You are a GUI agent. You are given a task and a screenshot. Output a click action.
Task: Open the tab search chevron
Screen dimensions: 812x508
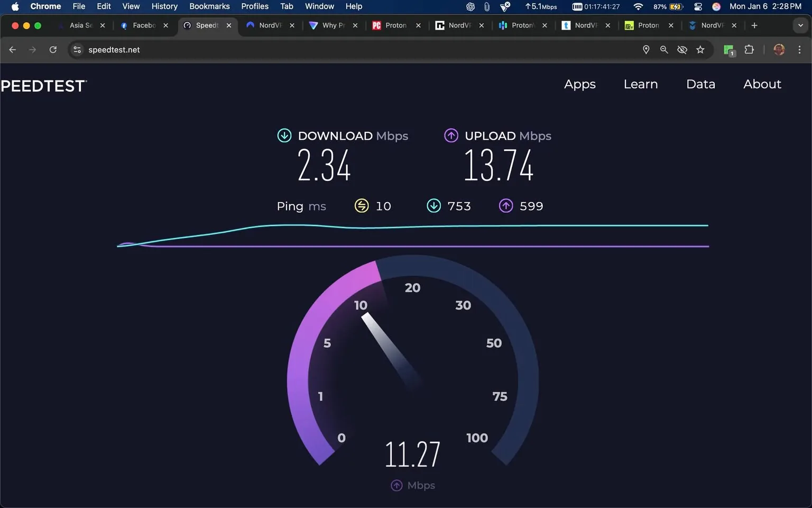800,25
